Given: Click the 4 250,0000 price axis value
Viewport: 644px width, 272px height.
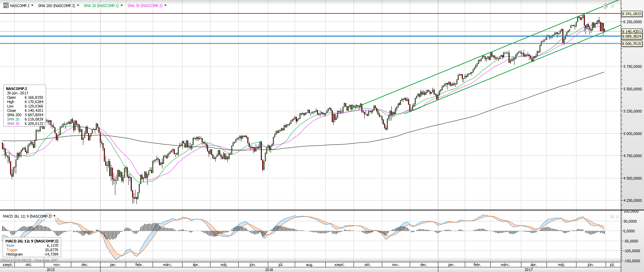Looking at the screenshot, I should (x=632, y=200).
